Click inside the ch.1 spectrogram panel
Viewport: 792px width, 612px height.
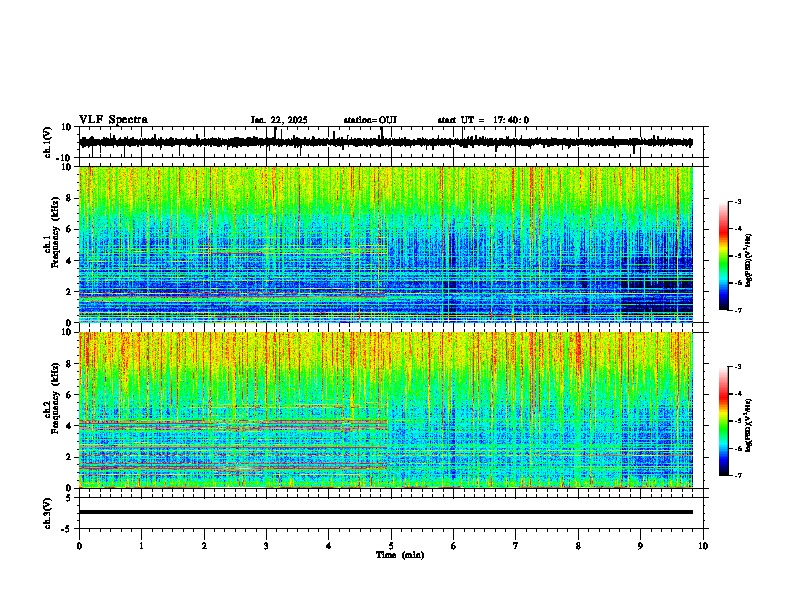coord(386,244)
